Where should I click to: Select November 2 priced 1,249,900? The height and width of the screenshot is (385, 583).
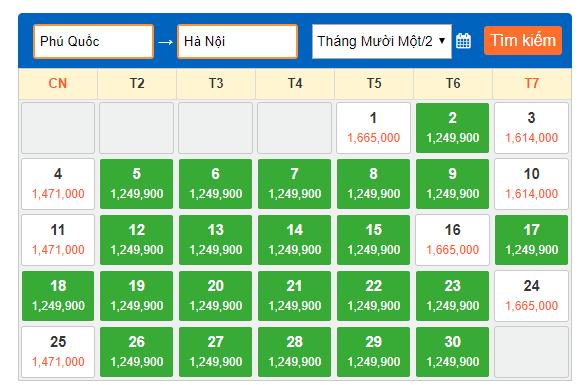[x=452, y=128]
